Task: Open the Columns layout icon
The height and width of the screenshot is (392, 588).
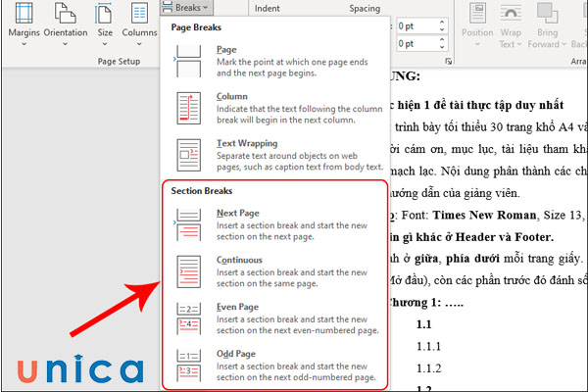Action: [139, 13]
